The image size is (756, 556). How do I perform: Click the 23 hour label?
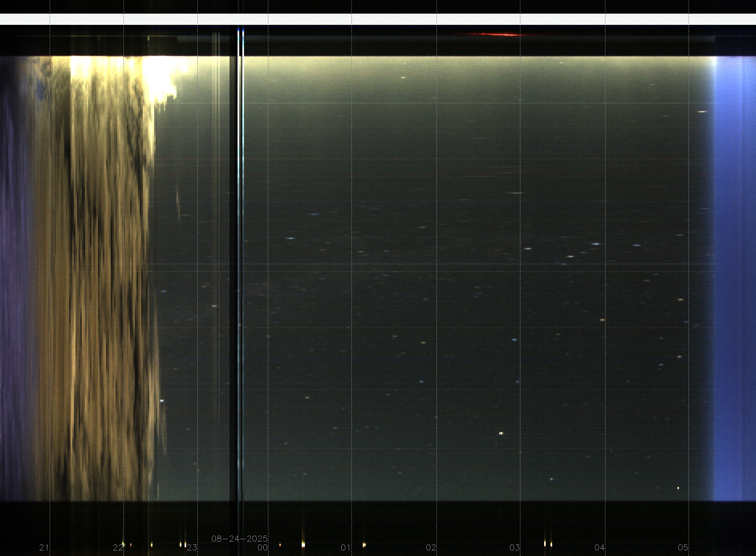[192, 548]
